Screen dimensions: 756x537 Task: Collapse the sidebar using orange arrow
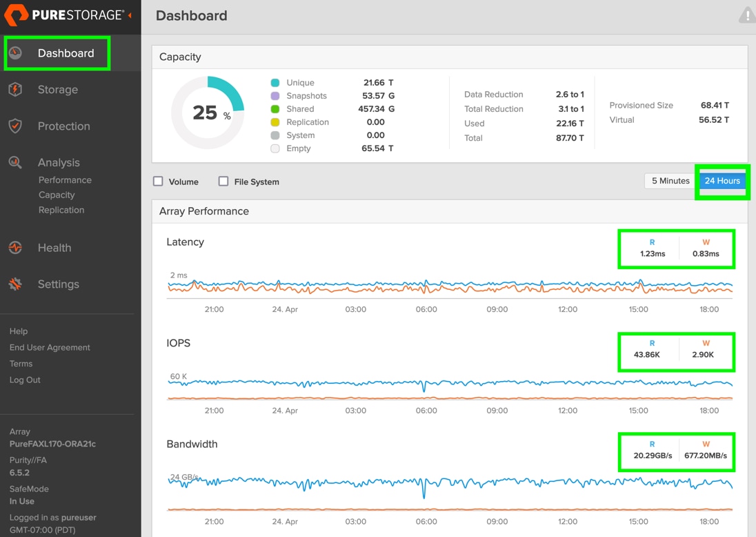pos(130,15)
